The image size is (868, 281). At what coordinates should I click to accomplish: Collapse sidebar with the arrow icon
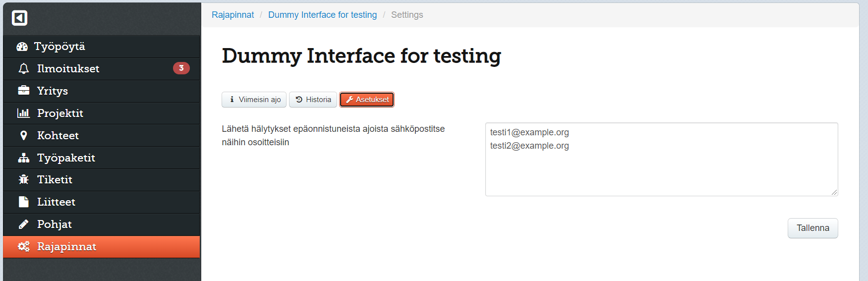[19, 18]
